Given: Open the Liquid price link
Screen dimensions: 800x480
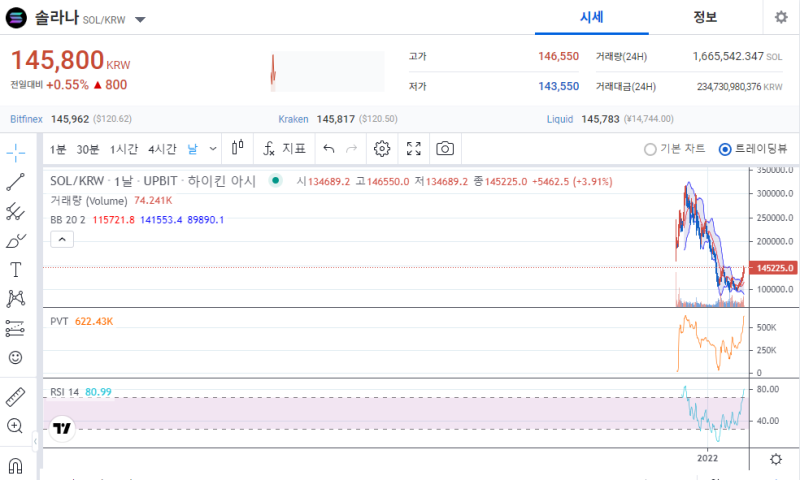Looking at the screenshot, I should click(560, 119).
